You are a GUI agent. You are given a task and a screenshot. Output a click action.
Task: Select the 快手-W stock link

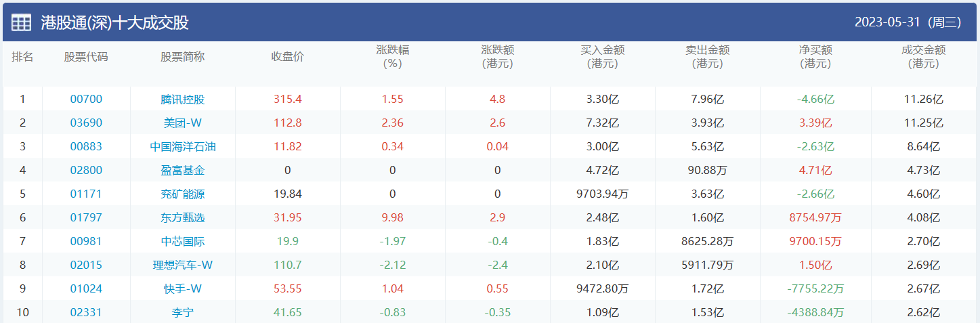(183, 288)
